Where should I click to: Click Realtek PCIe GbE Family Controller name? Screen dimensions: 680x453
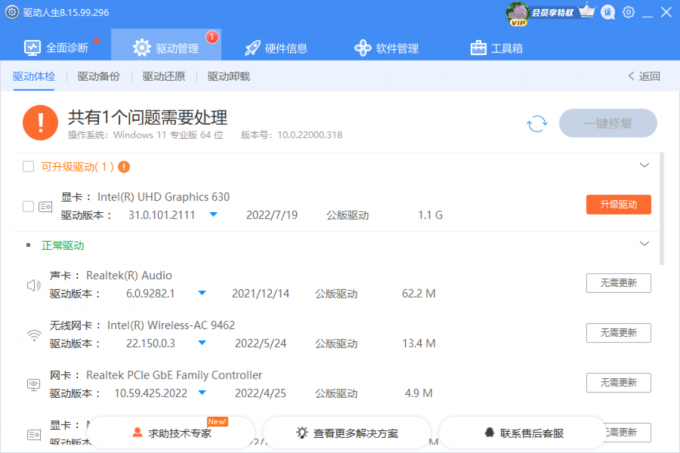coord(174,375)
